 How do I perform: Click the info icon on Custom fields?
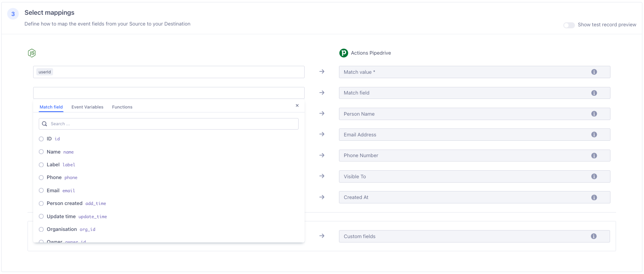594,237
